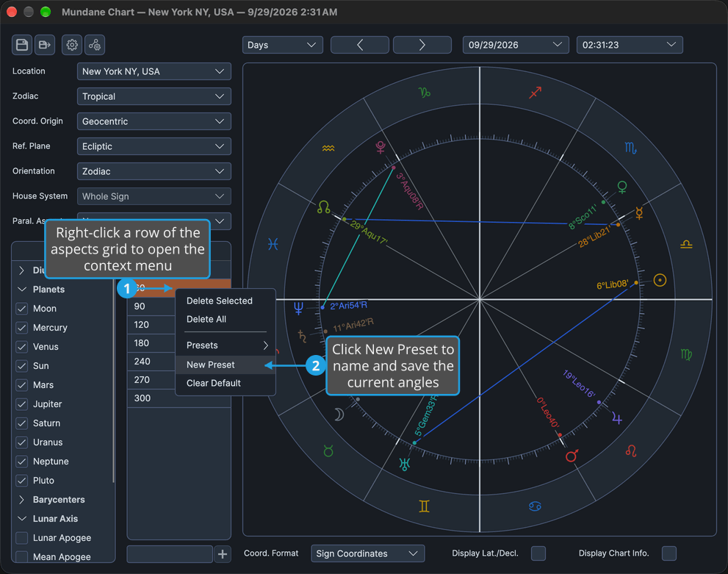Uncheck the Mercury checkbox

tap(22, 327)
